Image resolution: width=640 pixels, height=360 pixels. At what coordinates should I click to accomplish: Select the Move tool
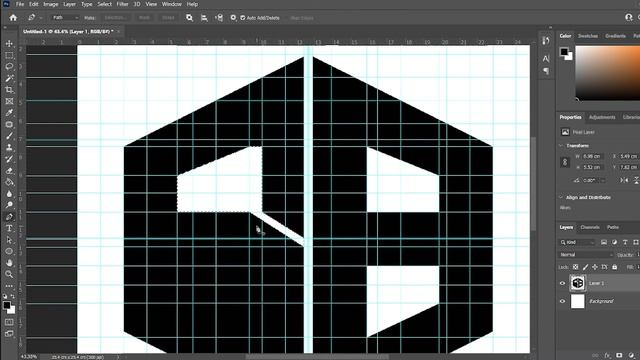(9, 43)
